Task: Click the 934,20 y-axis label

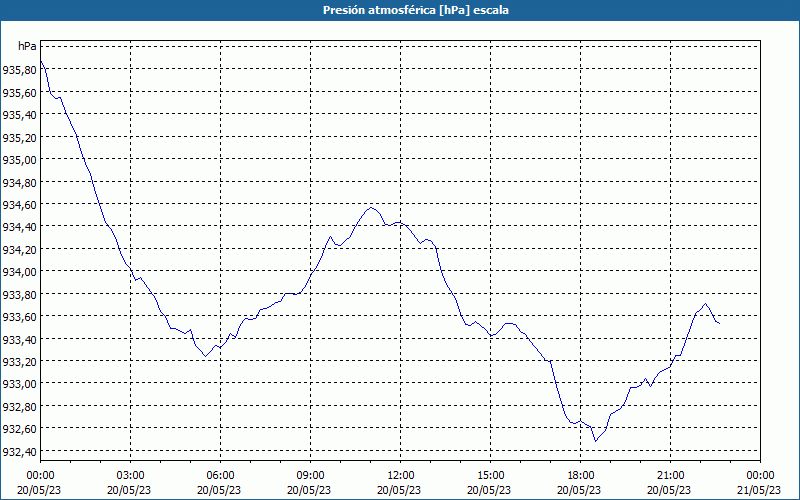Action: click(x=19, y=249)
